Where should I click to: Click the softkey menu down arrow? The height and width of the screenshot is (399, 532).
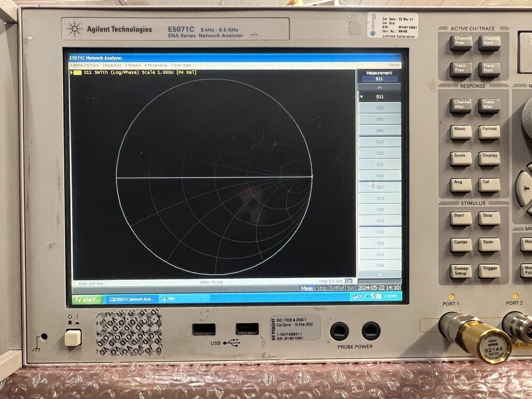(380, 275)
